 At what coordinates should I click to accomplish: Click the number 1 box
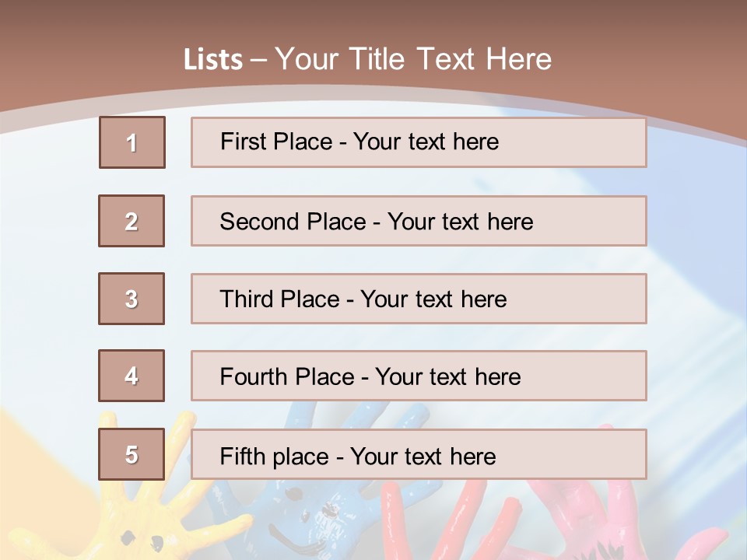[132, 142]
